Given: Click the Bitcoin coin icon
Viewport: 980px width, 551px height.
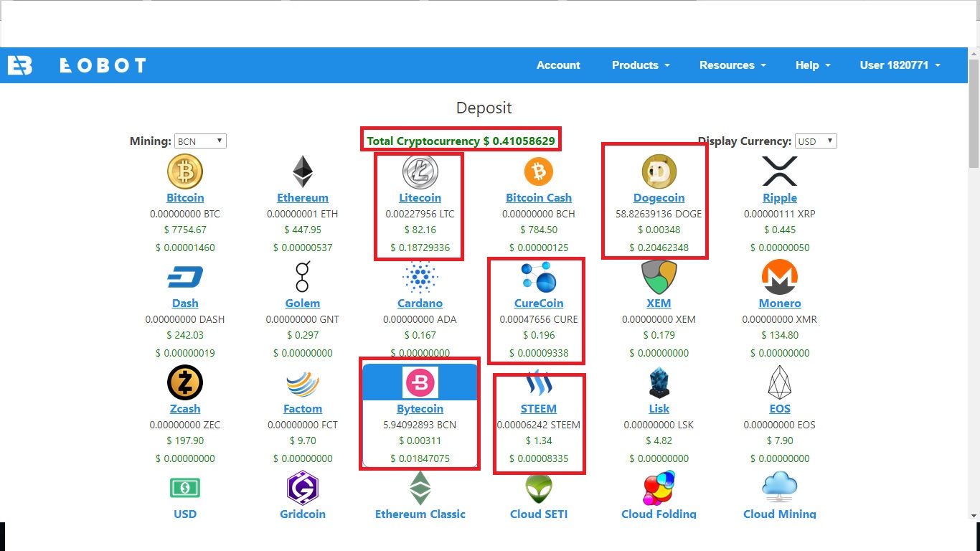Looking at the screenshot, I should tap(185, 172).
